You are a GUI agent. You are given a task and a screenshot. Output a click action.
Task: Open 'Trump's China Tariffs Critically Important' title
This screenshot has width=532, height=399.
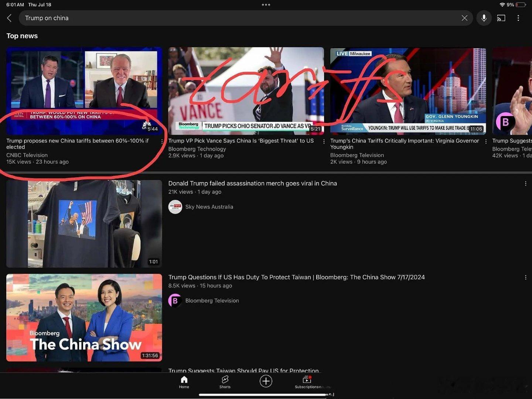(x=405, y=144)
